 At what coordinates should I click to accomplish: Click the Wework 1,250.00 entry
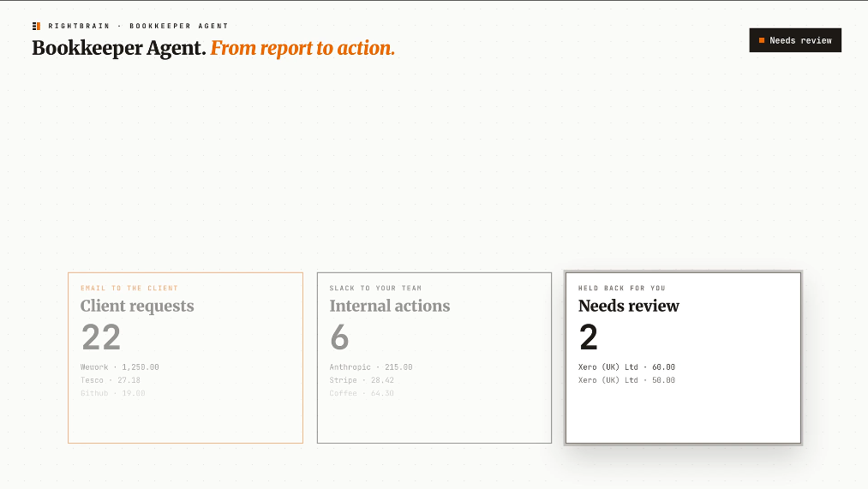tap(120, 367)
